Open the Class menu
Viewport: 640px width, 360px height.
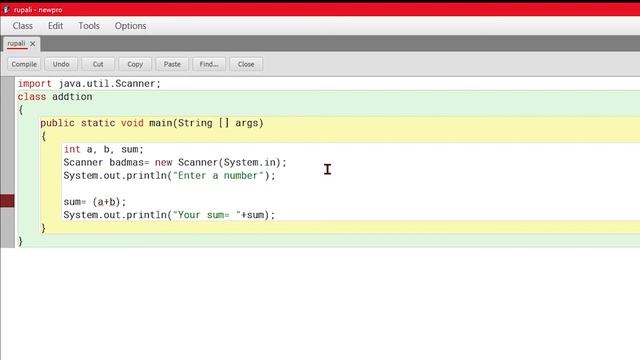22,26
